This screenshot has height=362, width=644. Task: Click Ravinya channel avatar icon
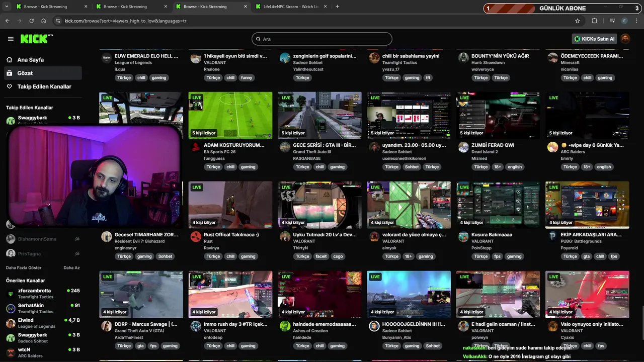point(196,237)
